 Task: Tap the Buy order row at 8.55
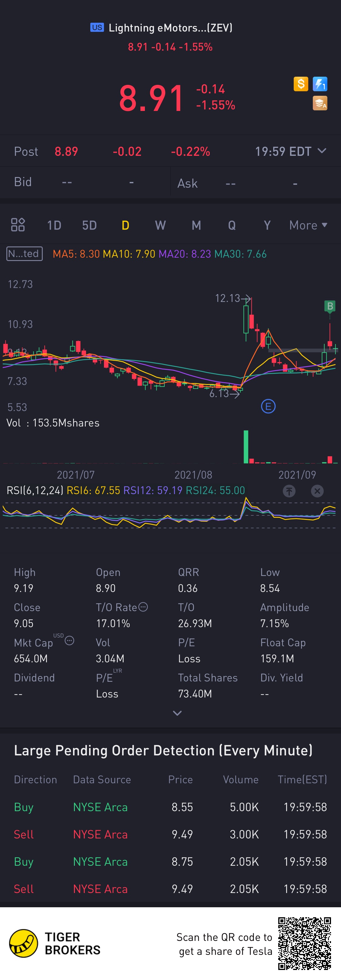170,807
